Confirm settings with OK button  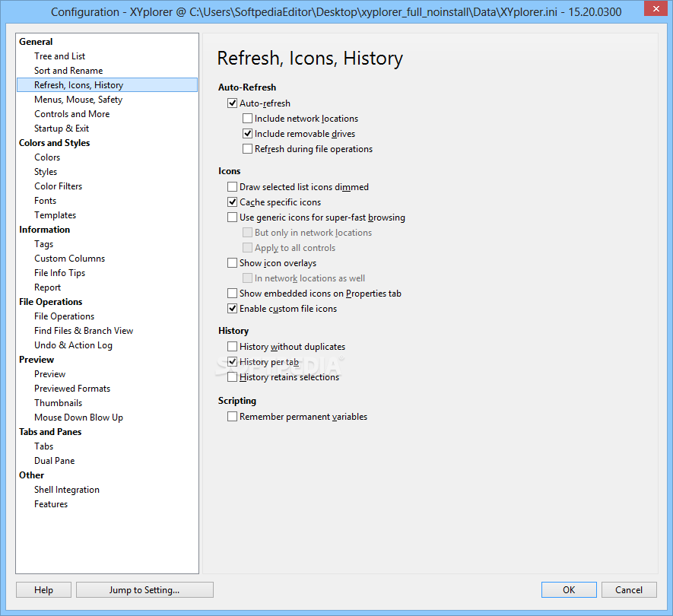tap(569, 590)
